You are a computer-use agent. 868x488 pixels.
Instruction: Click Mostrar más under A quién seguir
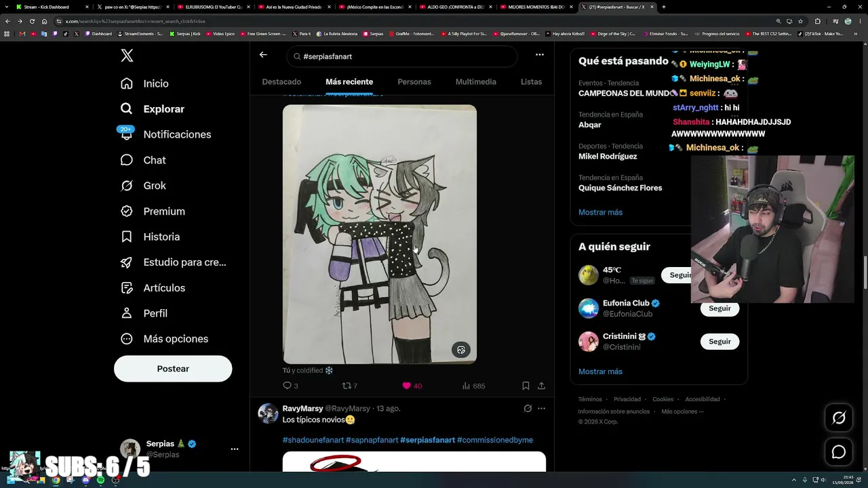click(600, 371)
